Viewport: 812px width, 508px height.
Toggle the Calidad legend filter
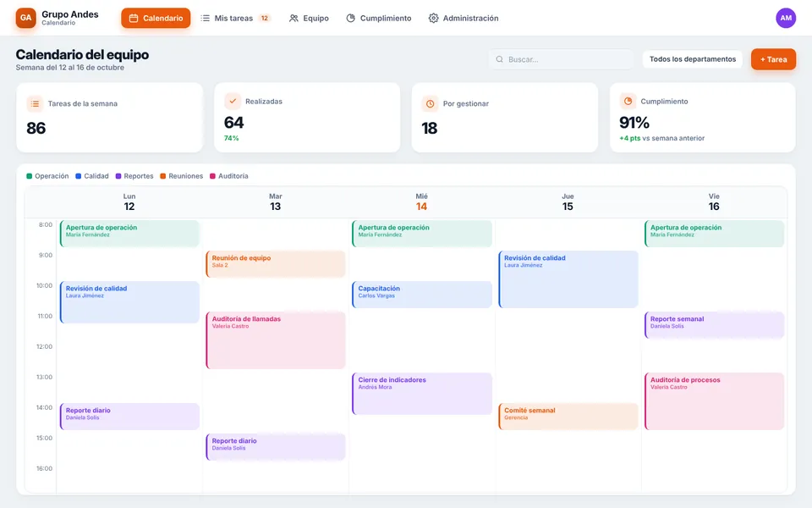(x=92, y=176)
